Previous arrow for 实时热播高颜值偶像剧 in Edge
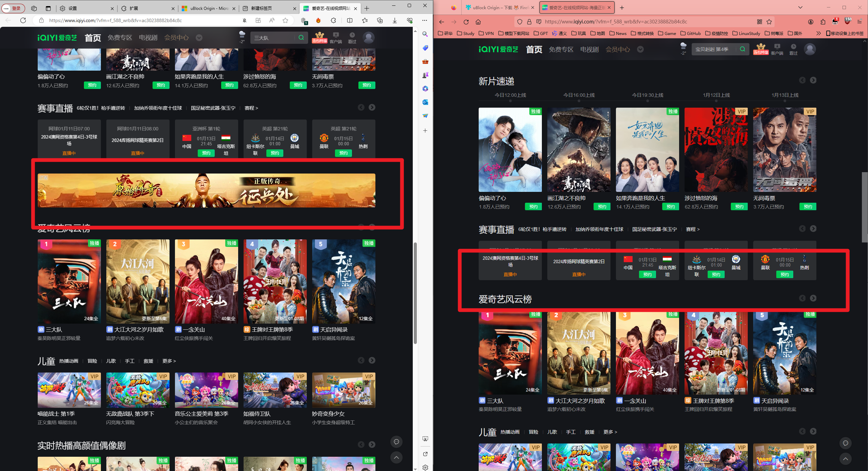Screen dimensions: 868x471 pos(361,445)
